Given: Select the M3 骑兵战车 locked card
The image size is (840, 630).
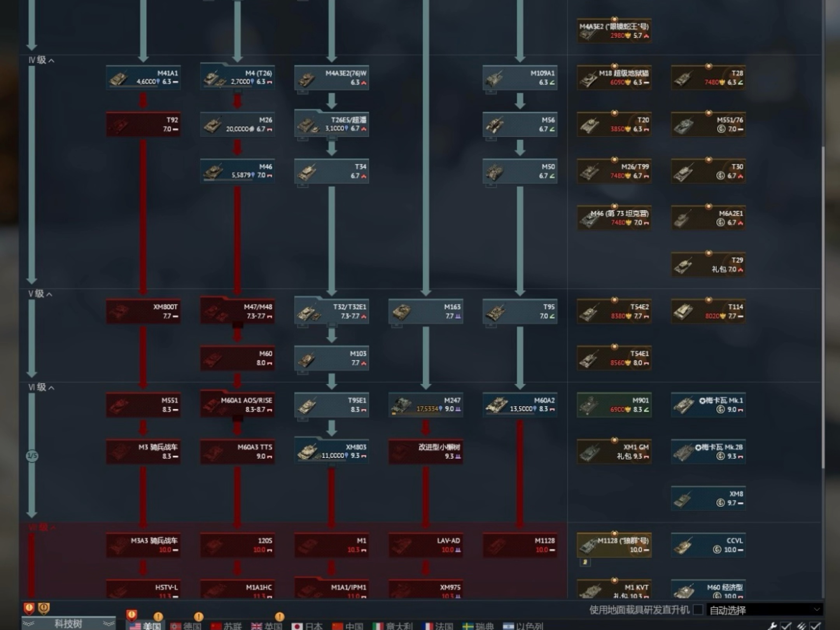Looking at the screenshot, I should click(143, 451).
